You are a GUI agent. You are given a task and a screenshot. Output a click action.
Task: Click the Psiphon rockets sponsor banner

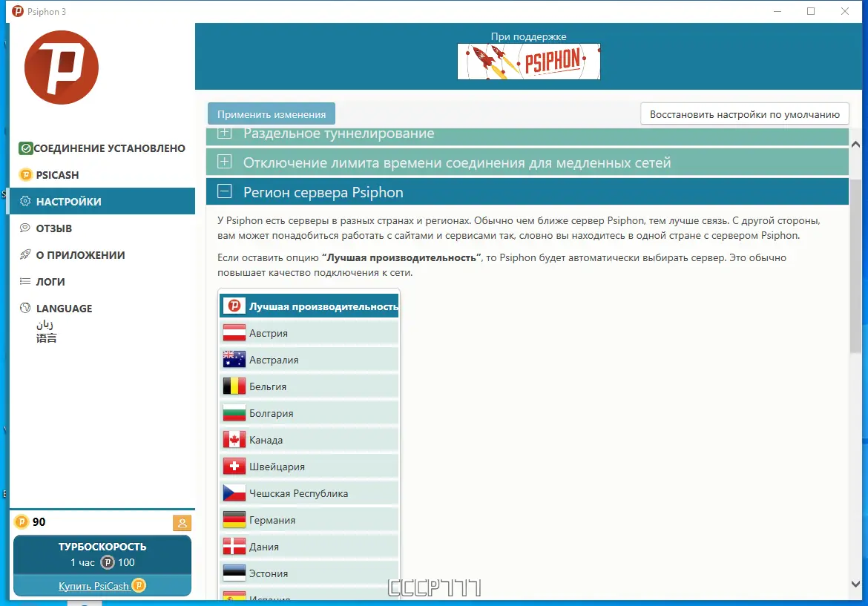[529, 62]
